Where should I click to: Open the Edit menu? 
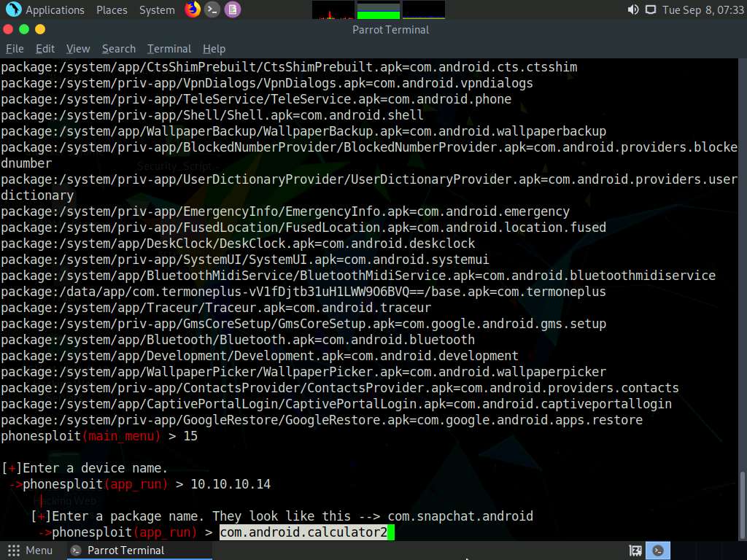[44, 49]
